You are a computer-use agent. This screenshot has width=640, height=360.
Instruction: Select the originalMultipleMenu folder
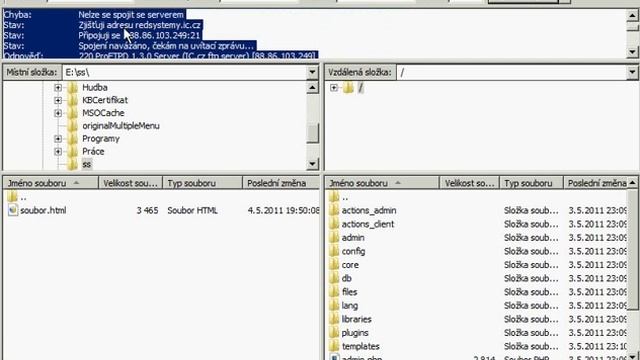click(x=121, y=126)
